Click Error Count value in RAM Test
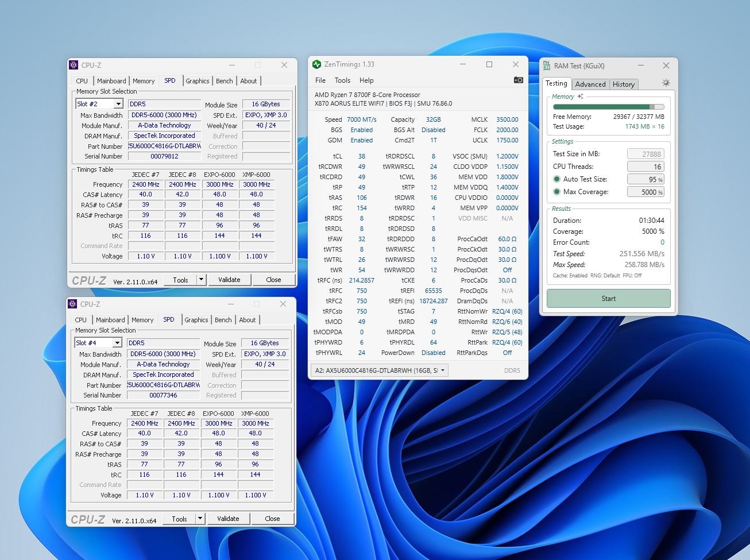The width and height of the screenshot is (750, 560). pos(662,242)
